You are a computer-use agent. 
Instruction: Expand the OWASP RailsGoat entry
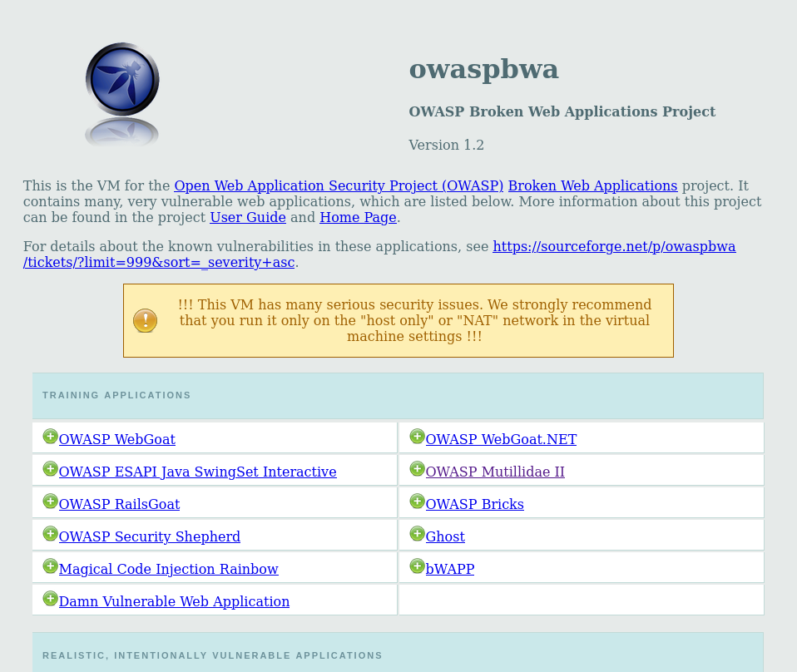pyautogui.click(x=50, y=500)
